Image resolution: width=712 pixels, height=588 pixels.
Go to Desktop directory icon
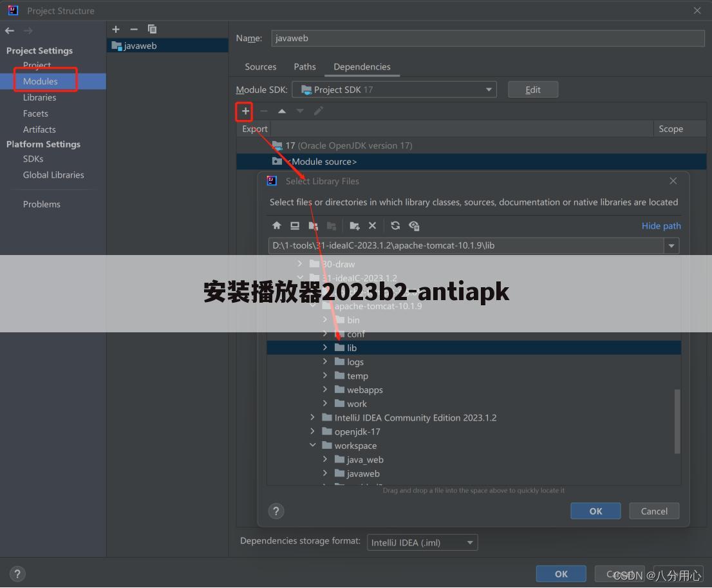coord(295,225)
